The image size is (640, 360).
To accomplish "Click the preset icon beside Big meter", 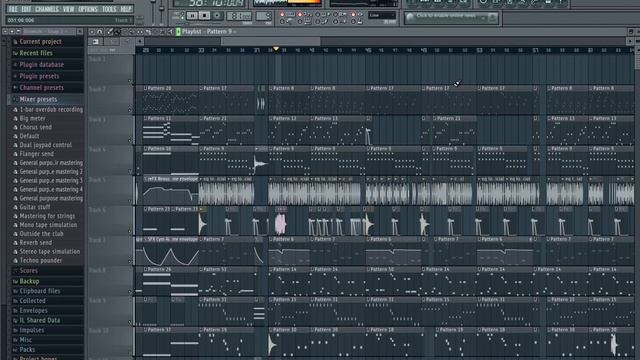I will (16, 118).
